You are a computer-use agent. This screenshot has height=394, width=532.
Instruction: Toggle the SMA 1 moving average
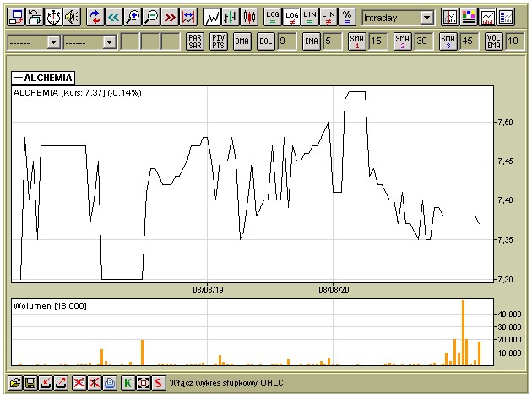click(357, 41)
